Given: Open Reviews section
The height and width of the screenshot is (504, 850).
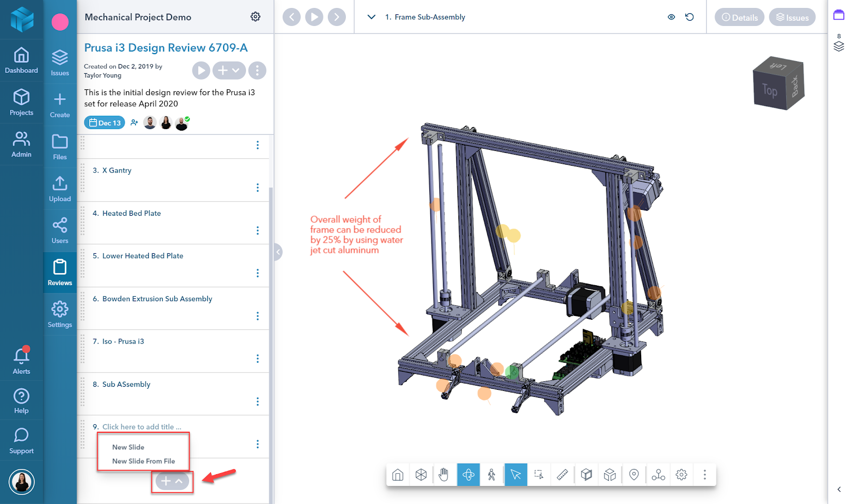Looking at the screenshot, I should pyautogui.click(x=60, y=272).
